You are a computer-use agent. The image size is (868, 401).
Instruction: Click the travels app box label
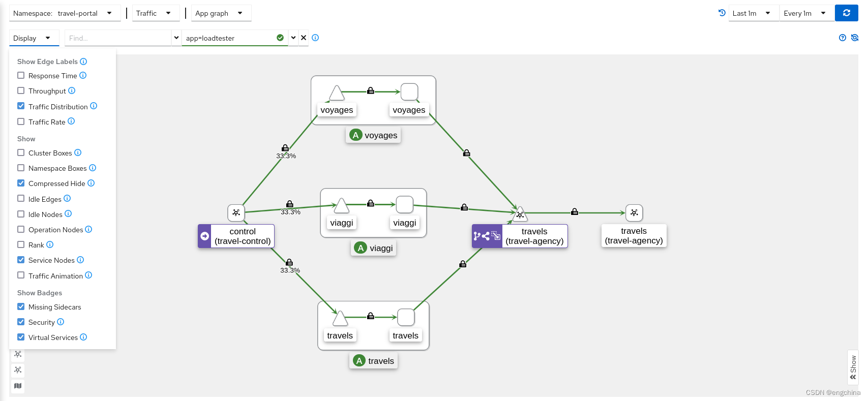click(374, 361)
